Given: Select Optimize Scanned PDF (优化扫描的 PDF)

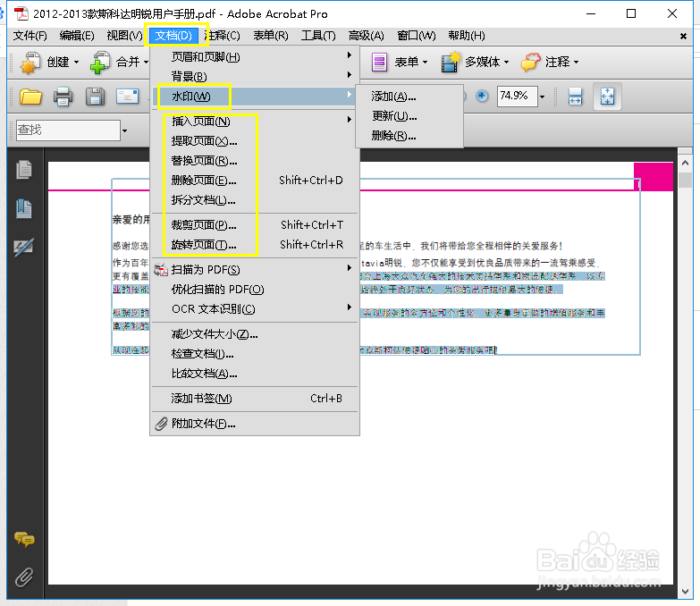Looking at the screenshot, I should point(255,290).
